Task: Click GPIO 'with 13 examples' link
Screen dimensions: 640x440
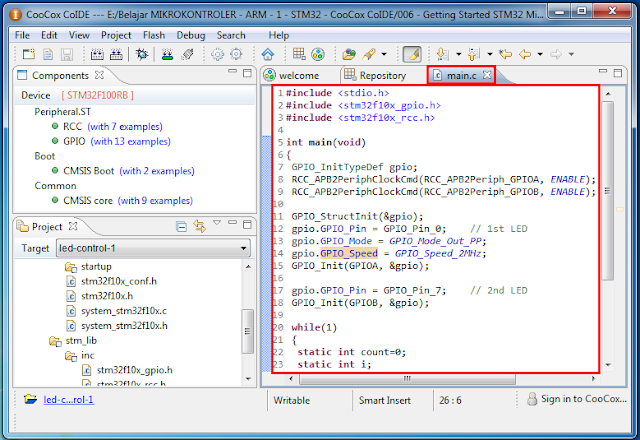Action: point(131,141)
